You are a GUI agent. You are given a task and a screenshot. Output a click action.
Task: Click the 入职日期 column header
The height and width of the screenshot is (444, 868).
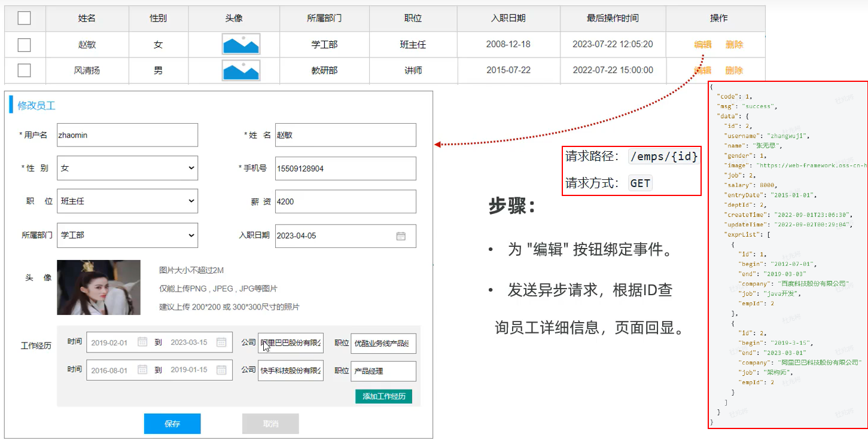[x=508, y=18]
